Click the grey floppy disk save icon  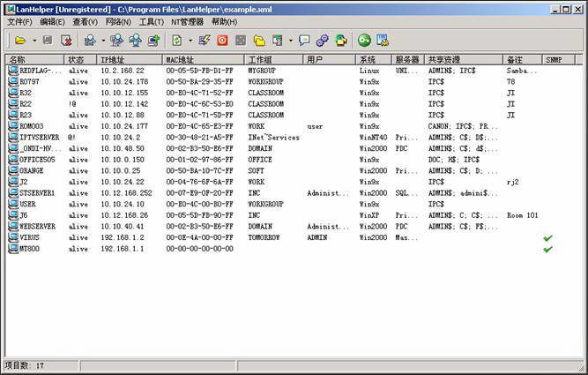48,40
